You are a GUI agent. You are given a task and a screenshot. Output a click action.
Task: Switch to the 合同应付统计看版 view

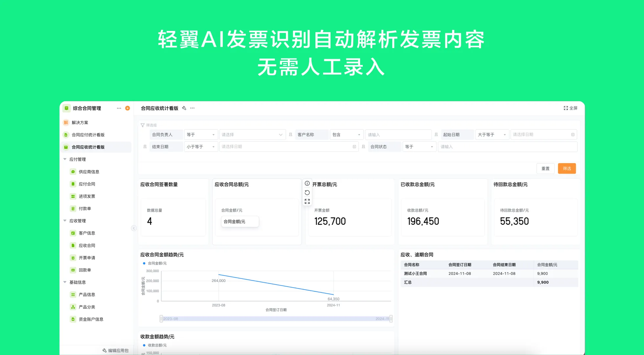click(89, 134)
